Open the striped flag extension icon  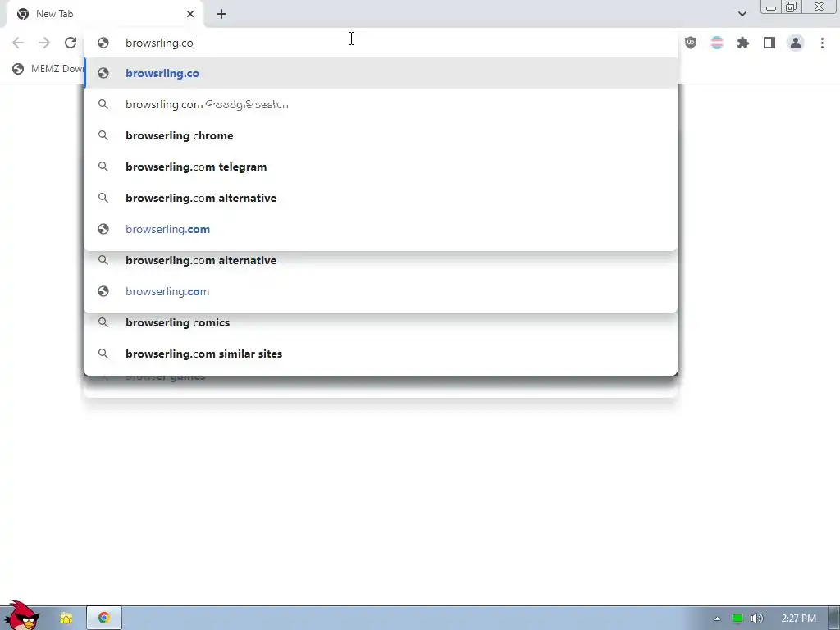tap(717, 43)
